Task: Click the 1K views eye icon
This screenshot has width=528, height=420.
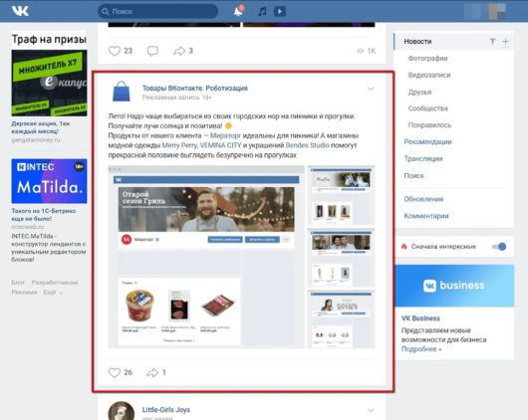Action: pos(361,51)
